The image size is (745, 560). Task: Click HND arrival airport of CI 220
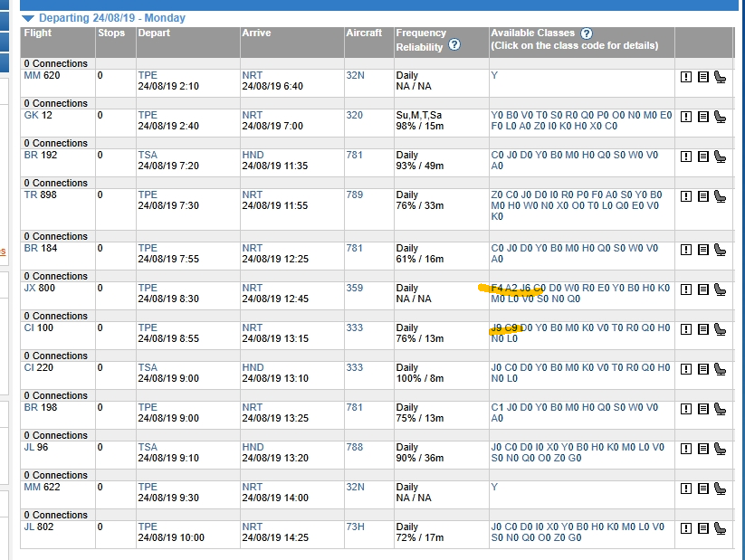pyautogui.click(x=253, y=367)
